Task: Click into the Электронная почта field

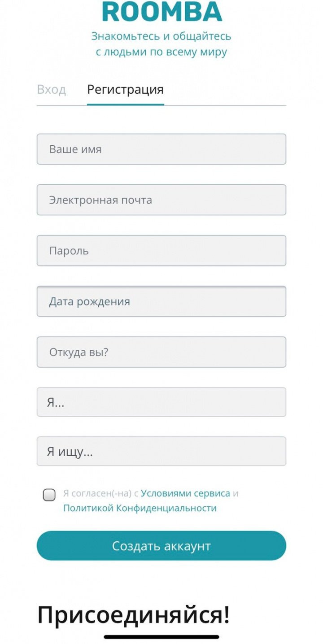Action: tap(161, 200)
